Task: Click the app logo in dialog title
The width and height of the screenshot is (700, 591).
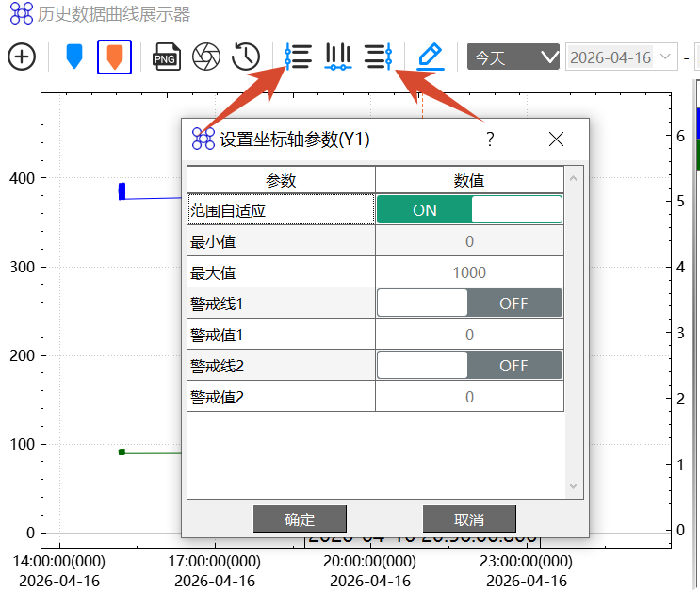Action: (203, 139)
